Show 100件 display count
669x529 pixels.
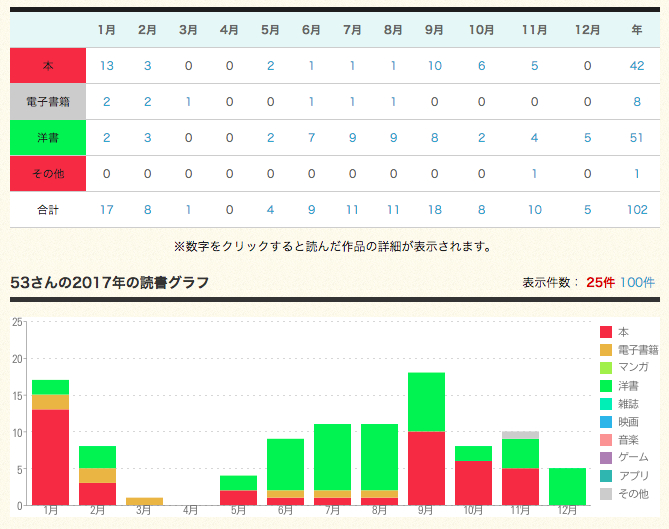[637, 282]
